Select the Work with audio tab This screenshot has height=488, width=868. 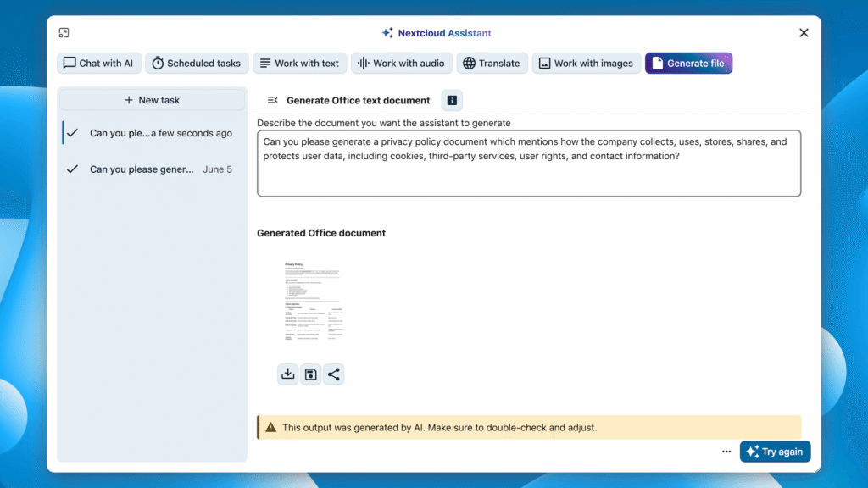tap(401, 63)
